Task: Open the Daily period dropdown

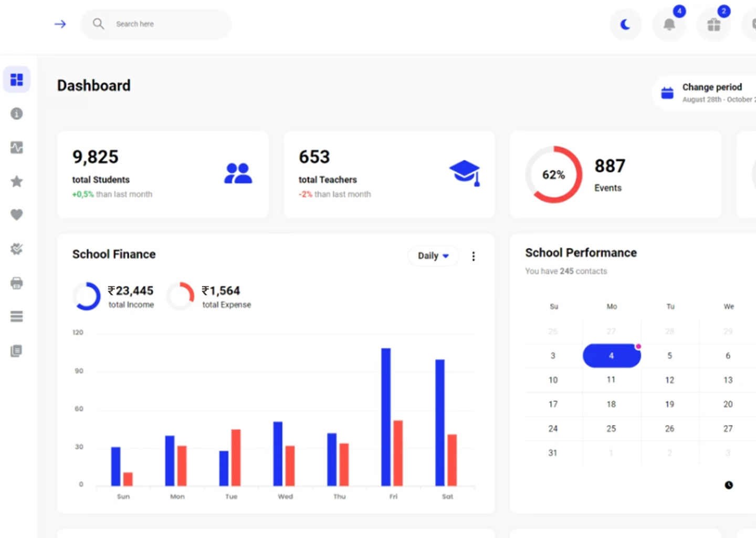Action: (x=433, y=256)
